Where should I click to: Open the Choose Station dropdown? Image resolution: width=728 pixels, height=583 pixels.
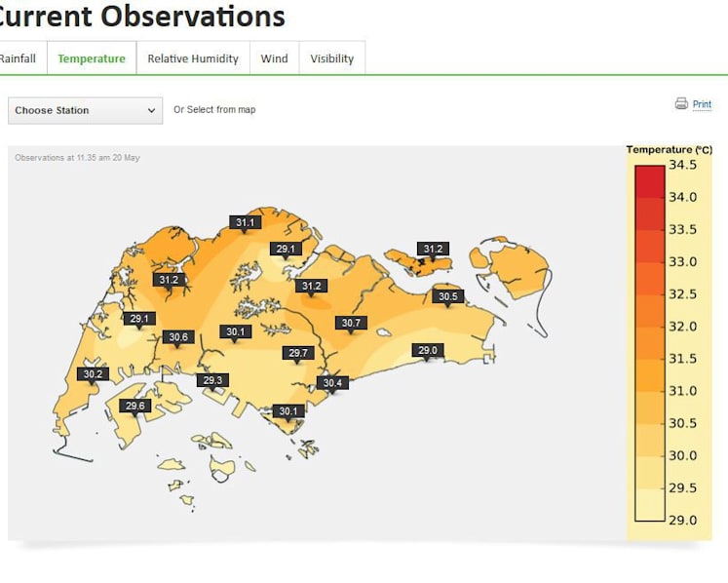tap(86, 110)
